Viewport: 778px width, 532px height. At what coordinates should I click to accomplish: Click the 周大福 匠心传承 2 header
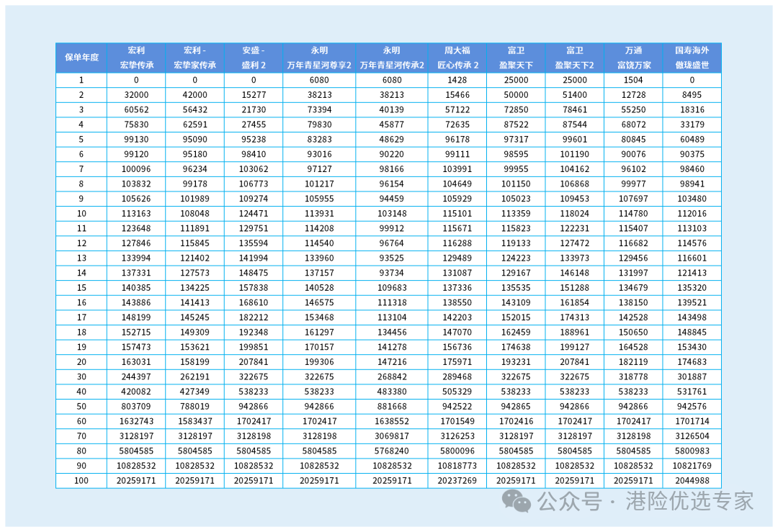tap(457, 58)
